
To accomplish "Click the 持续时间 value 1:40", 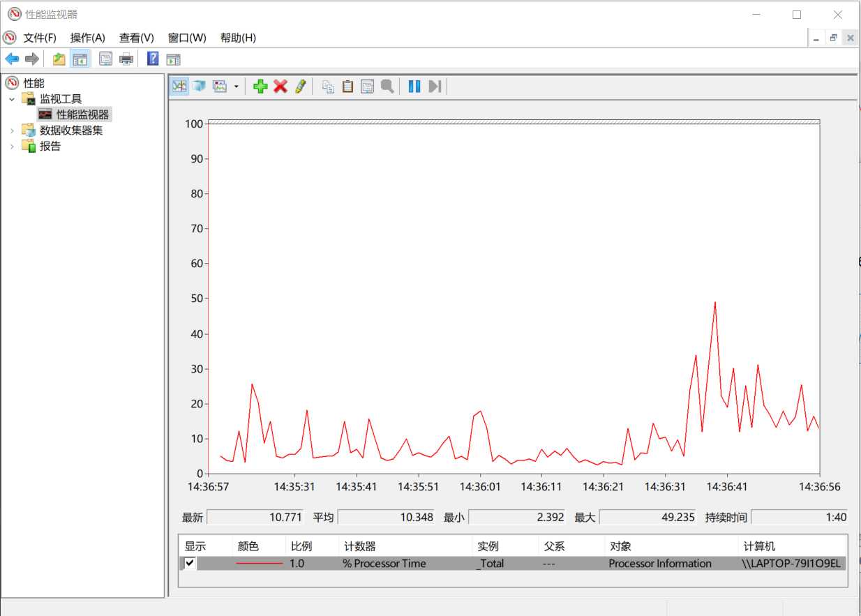I will (800, 517).
